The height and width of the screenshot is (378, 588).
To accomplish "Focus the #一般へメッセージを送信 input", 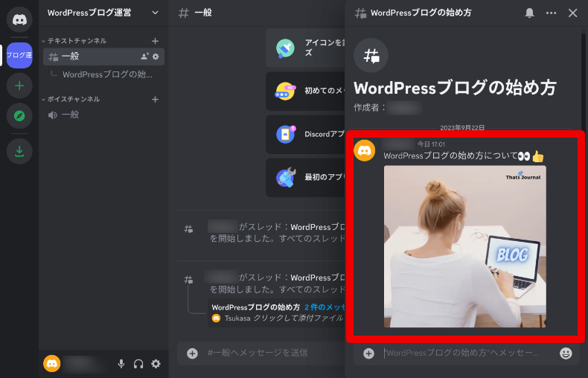I will (x=275, y=353).
